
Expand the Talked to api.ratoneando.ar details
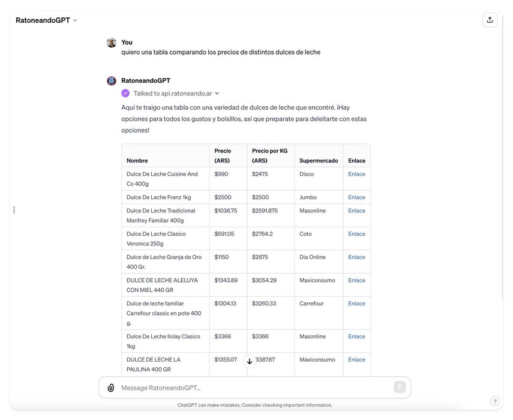(x=217, y=94)
